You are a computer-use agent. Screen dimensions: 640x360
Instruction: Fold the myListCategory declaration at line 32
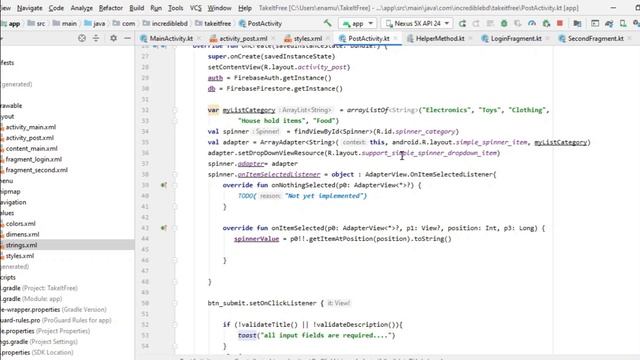[175, 110]
